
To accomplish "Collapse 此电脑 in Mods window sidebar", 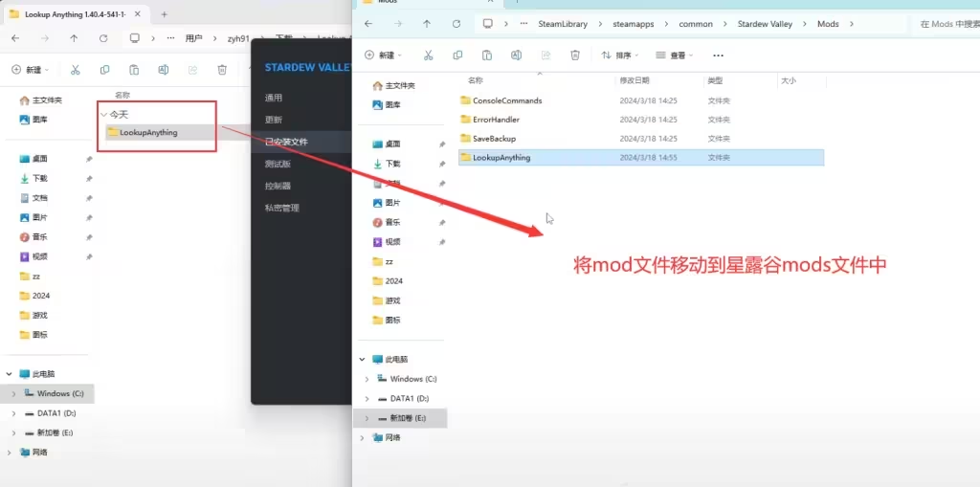I will click(362, 360).
